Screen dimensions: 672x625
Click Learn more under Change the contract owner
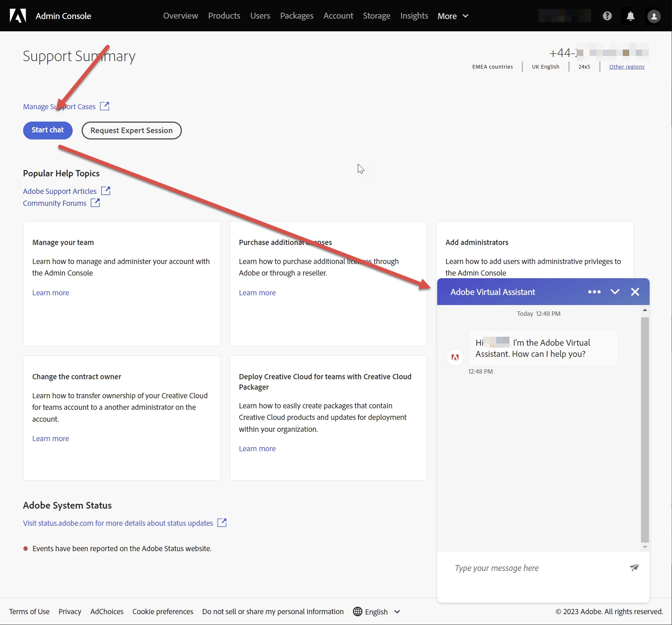pos(51,439)
